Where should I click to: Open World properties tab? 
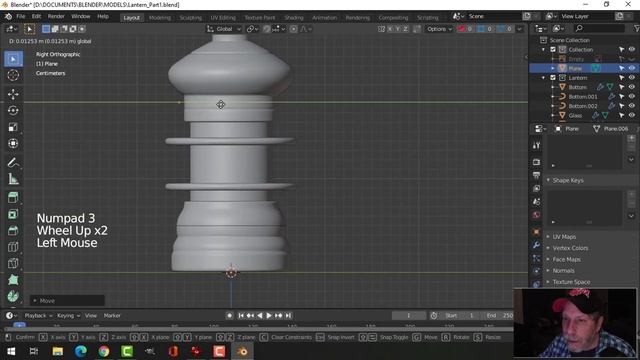pyautogui.click(x=536, y=215)
